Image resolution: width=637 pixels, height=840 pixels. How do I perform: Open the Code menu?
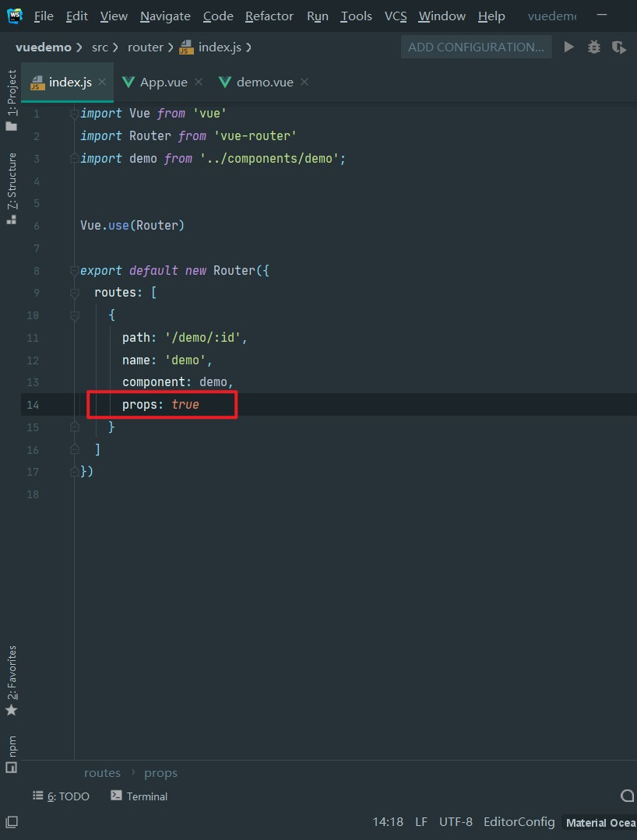coord(218,16)
